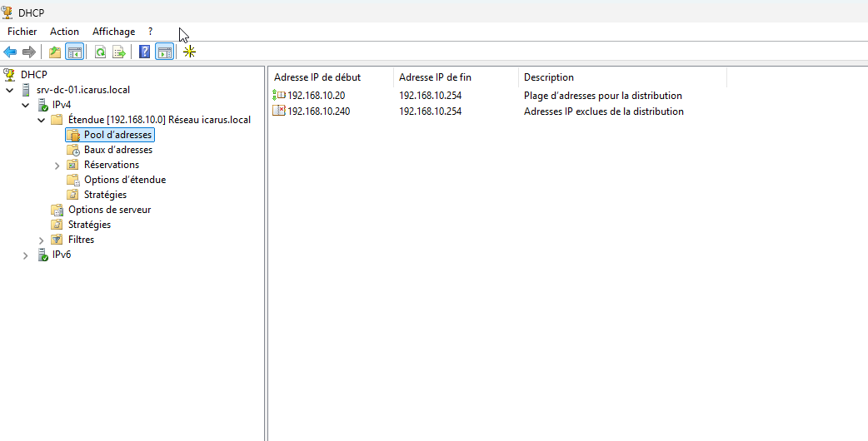Select Pool d'adresses in the tree

pos(118,135)
